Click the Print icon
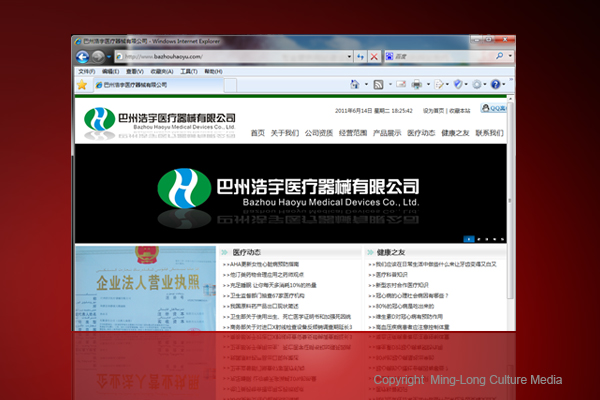600x400 pixels. point(416,84)
